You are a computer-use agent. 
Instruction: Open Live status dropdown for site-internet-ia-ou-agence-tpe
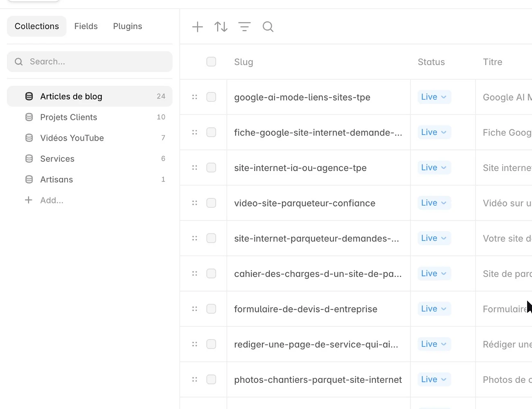click(434, 168)
